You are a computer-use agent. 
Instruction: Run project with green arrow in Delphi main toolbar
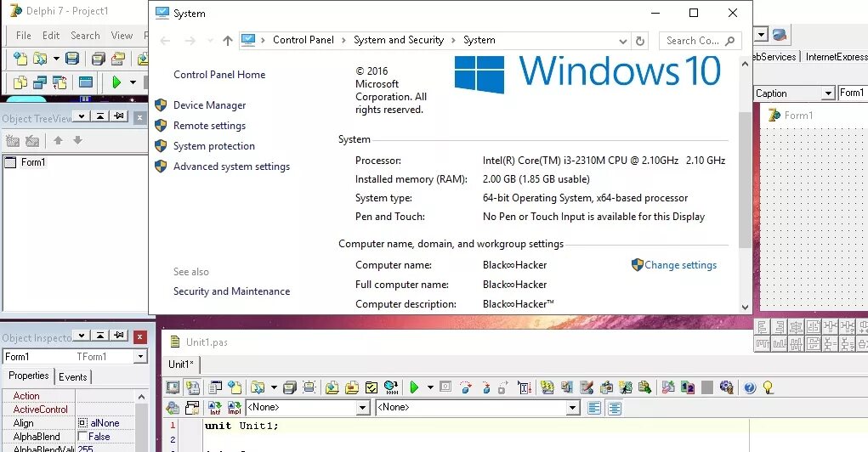click(116, 83)
